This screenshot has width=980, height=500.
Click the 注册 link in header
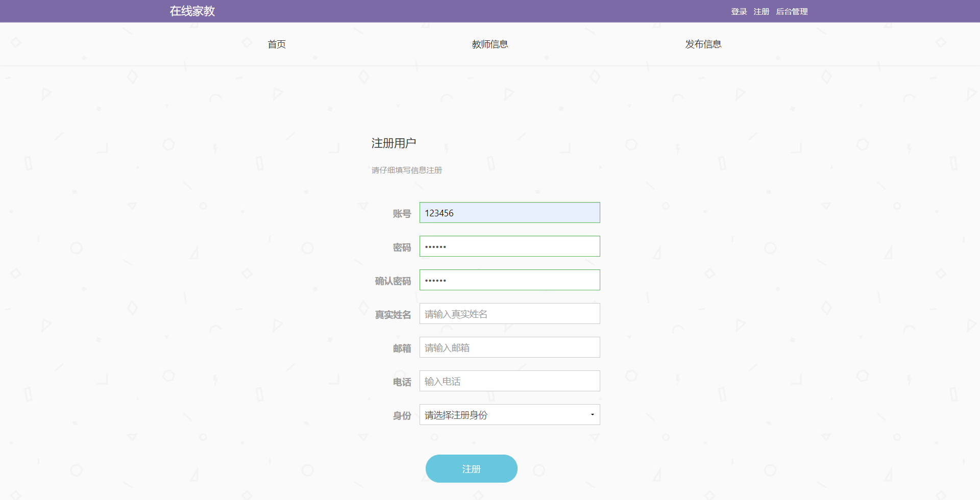762,11
